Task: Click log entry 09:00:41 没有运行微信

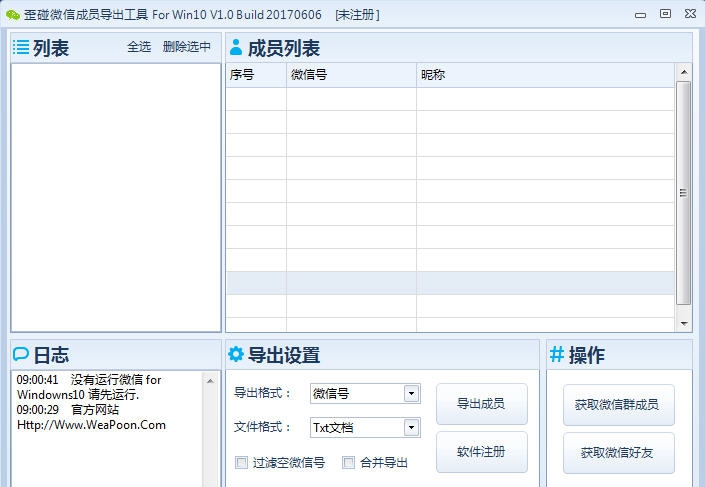Action: (89, 387)
